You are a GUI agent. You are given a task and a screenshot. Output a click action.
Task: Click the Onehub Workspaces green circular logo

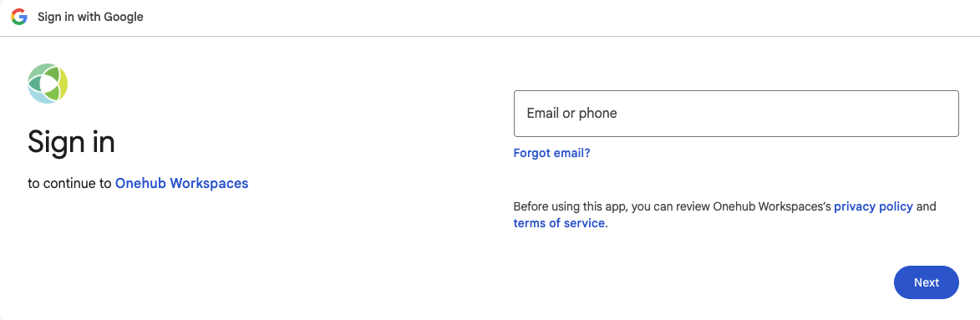tap(48, 83)
